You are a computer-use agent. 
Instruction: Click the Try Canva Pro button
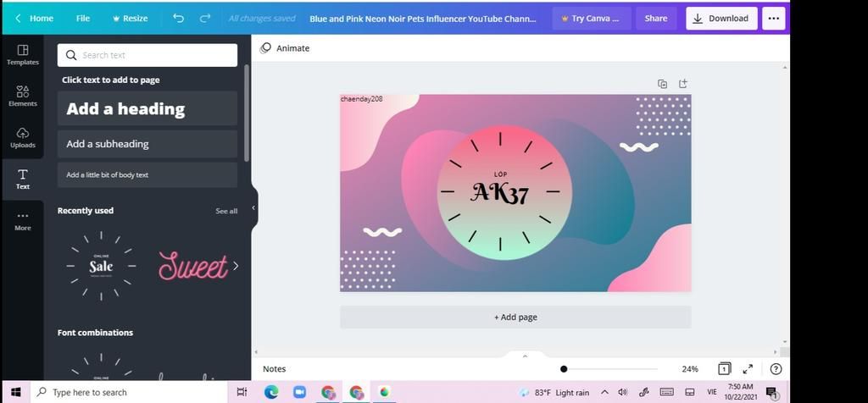click(591, 19)
